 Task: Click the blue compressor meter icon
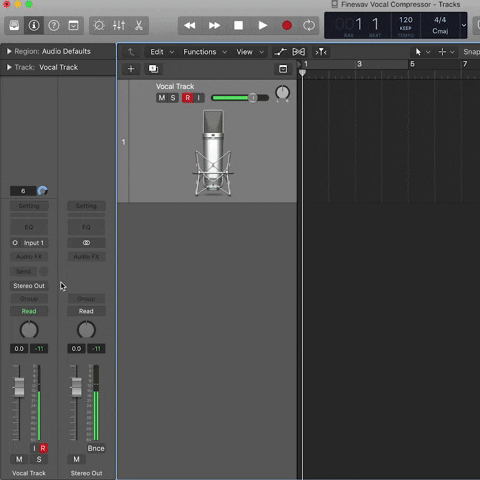(42, 191)
